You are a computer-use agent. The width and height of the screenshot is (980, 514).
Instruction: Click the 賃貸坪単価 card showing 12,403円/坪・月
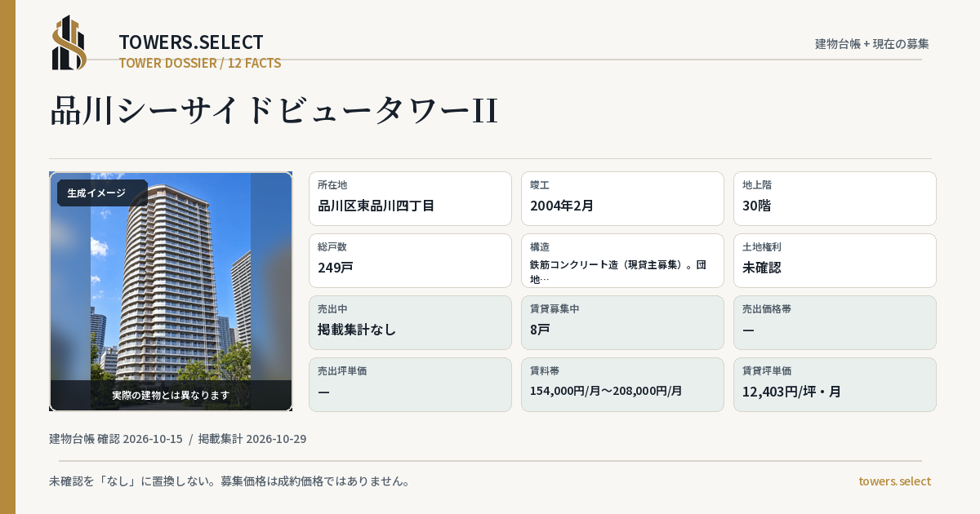pos(835,384)
